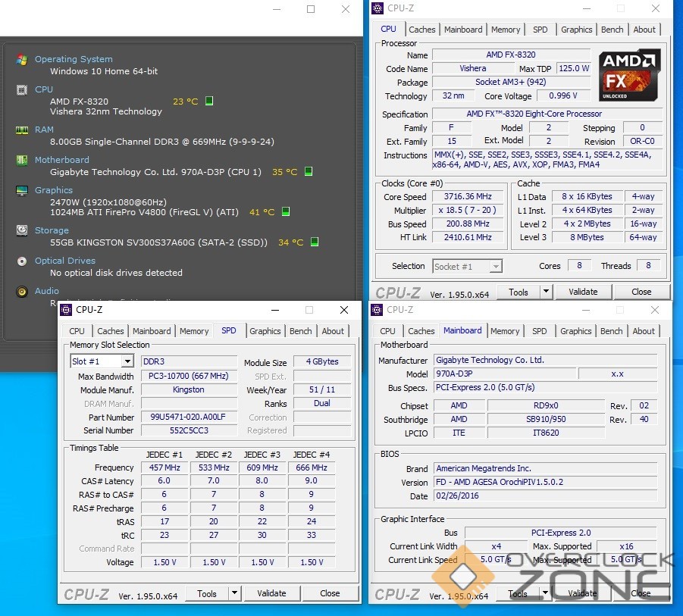
Task: Click the Tools button in CPU tab window
Action: click(519, 292)
